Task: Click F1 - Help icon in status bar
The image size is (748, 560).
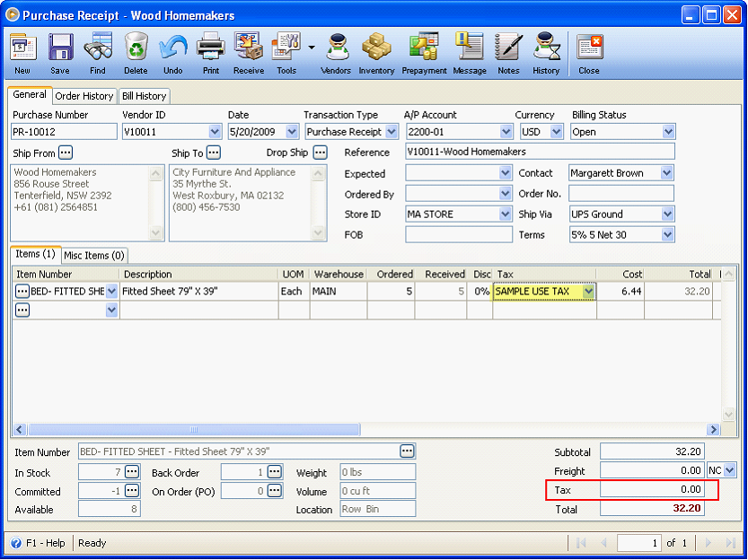Action: tap(16, 543)
